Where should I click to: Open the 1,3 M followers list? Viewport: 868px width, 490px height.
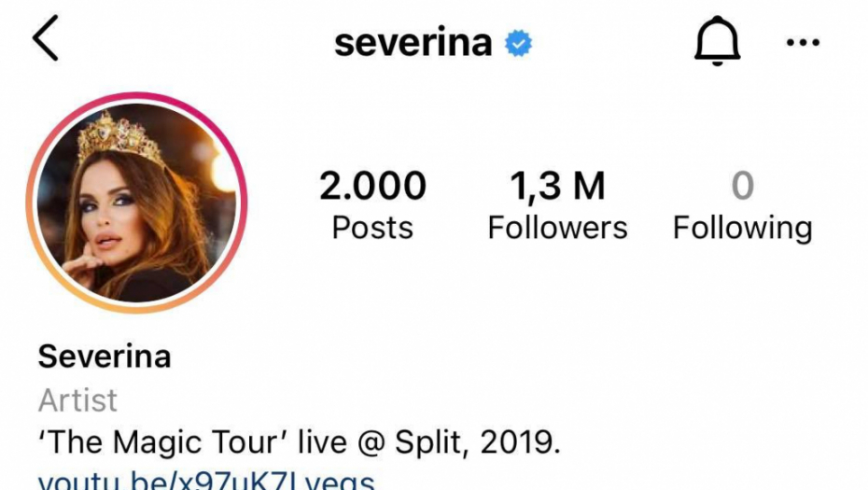click(x=557, y=204)
